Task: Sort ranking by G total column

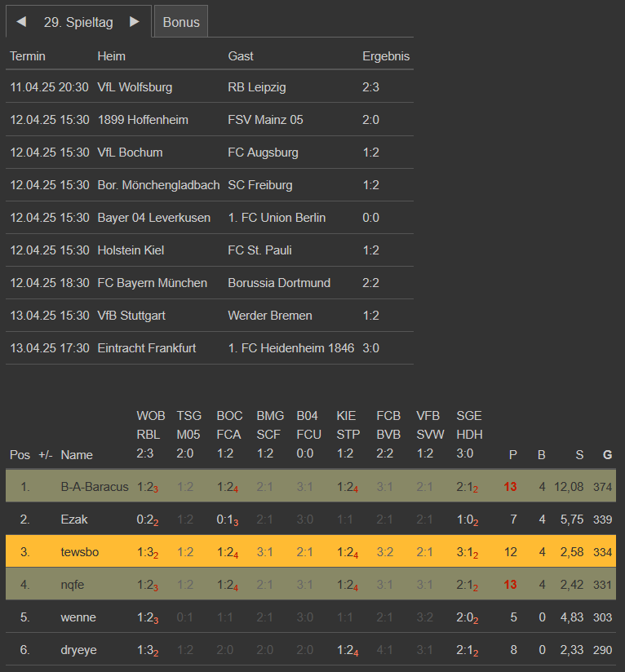Action: (x=607, y=455)
